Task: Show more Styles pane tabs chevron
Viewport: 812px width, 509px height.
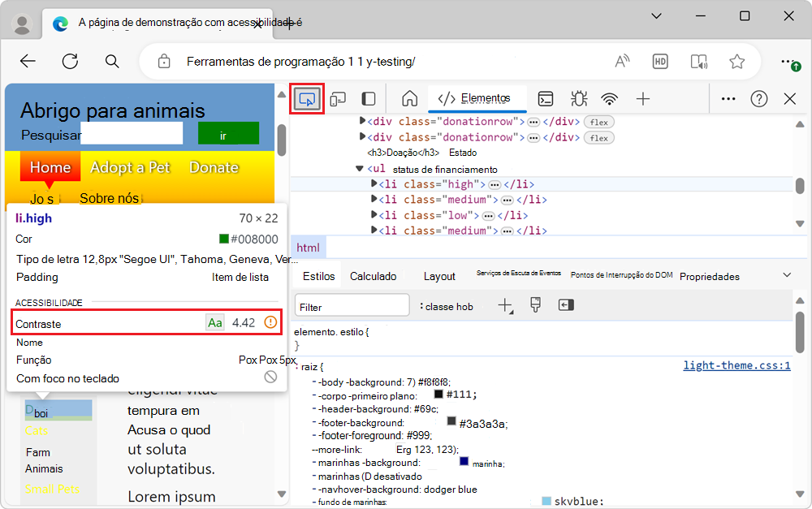Action: coord(787,275)
